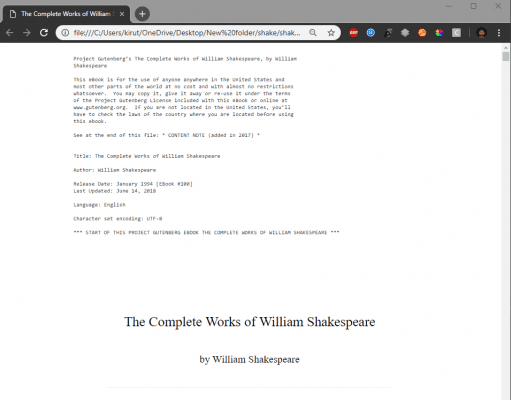Open a new tab with plus button

point(142,14)
